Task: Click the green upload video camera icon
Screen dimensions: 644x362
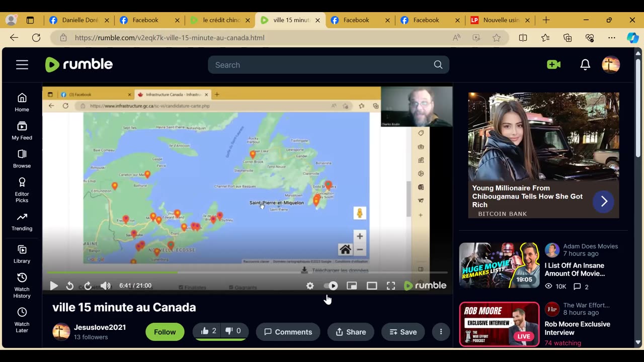Action: click(x=554, y=65)
